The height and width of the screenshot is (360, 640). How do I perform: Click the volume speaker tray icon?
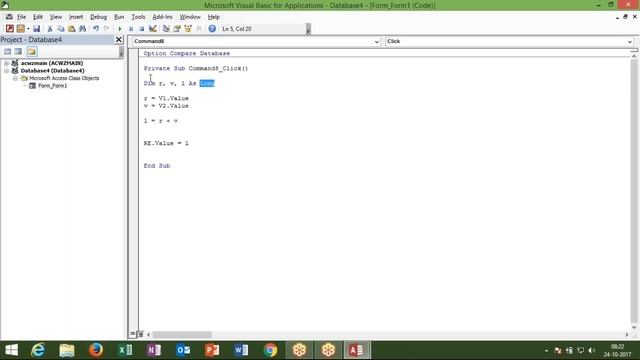[592, 351]
